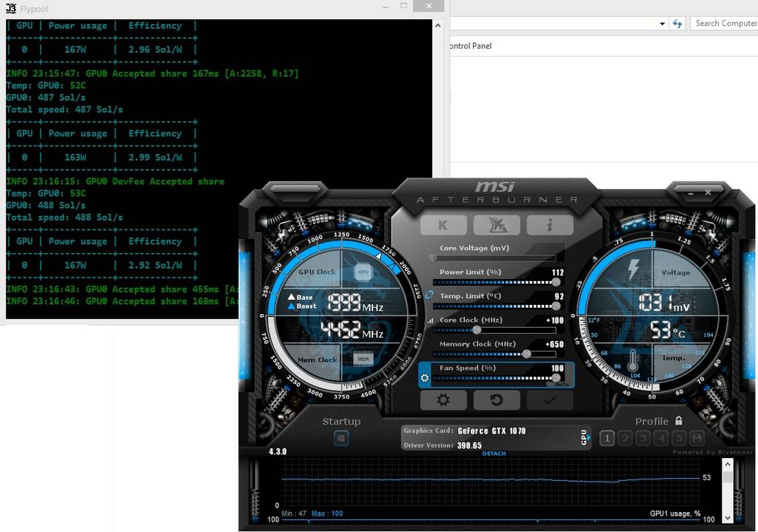Open fan speed settings gear icon
This screenshot has width=758, height=532.
[x=425, y=378]
